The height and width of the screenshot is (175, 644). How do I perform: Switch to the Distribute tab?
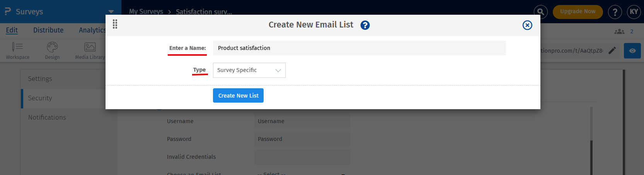(48, 30)
